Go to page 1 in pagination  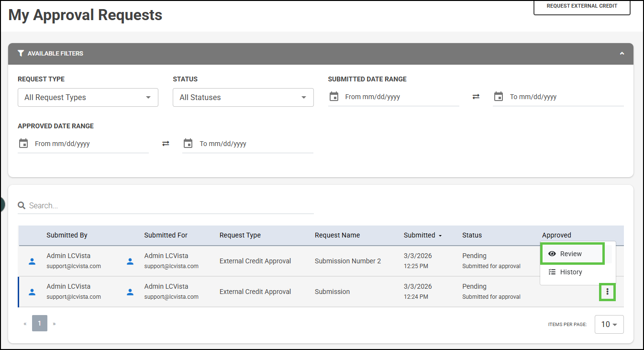(40, 324)
